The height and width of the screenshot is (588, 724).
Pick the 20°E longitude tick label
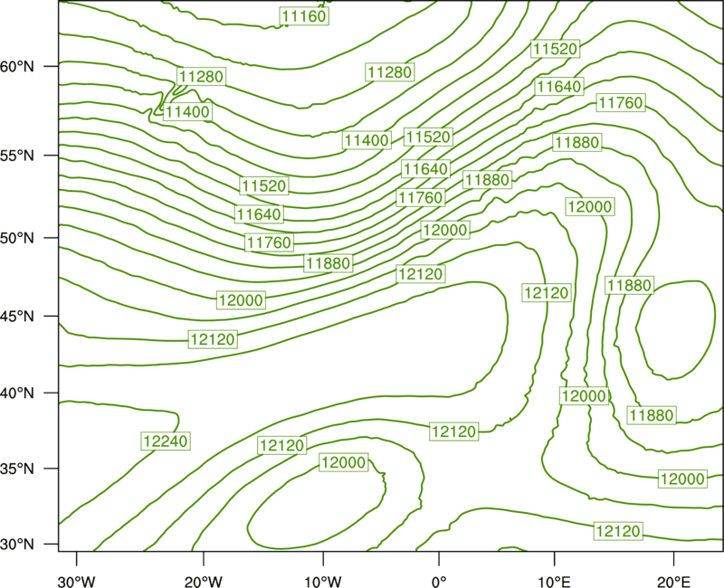(673, 582)
